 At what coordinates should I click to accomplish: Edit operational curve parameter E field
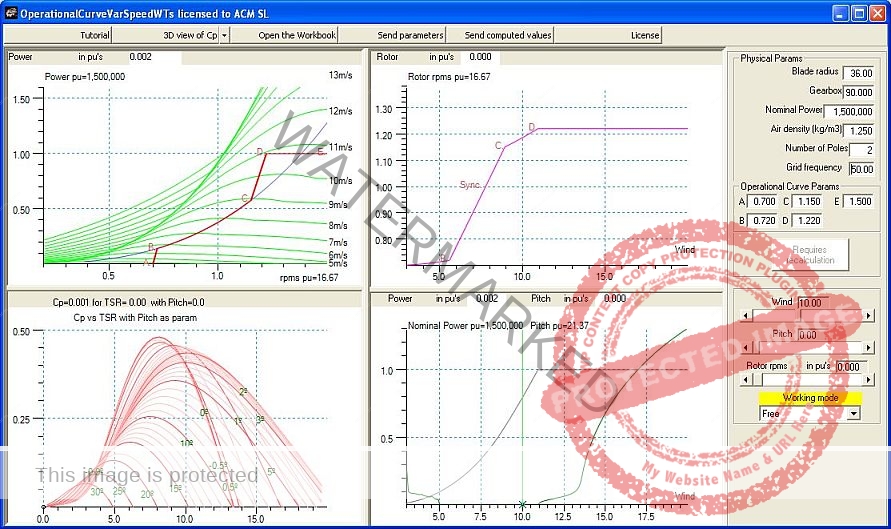point(858,202)
